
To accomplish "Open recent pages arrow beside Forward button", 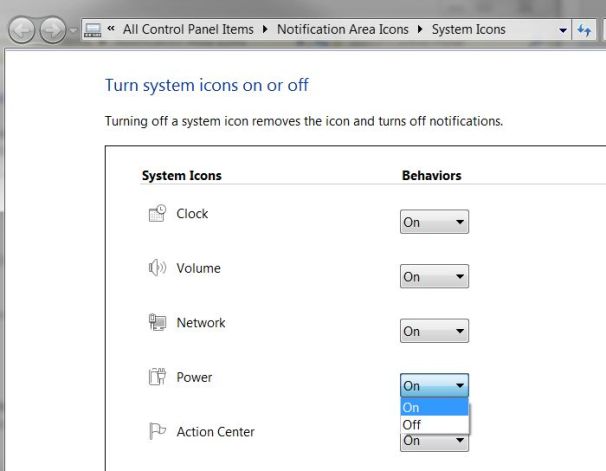I will [73, 30].
